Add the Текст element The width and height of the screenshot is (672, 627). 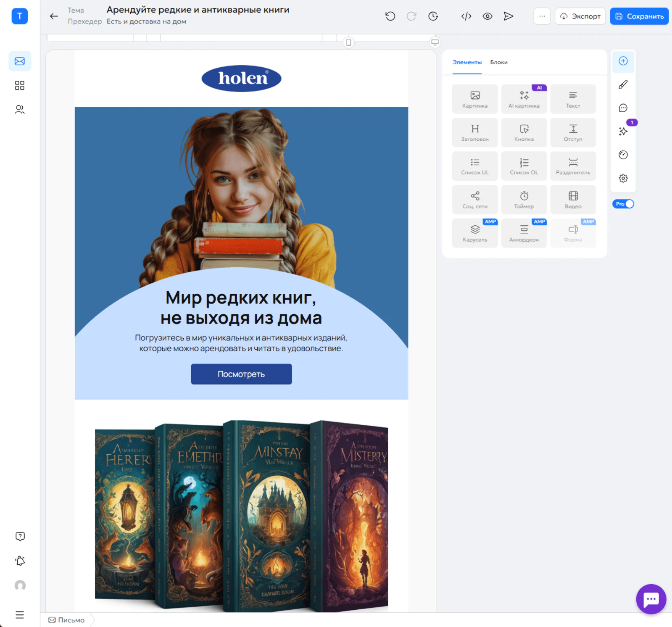(x=573, y=99)
